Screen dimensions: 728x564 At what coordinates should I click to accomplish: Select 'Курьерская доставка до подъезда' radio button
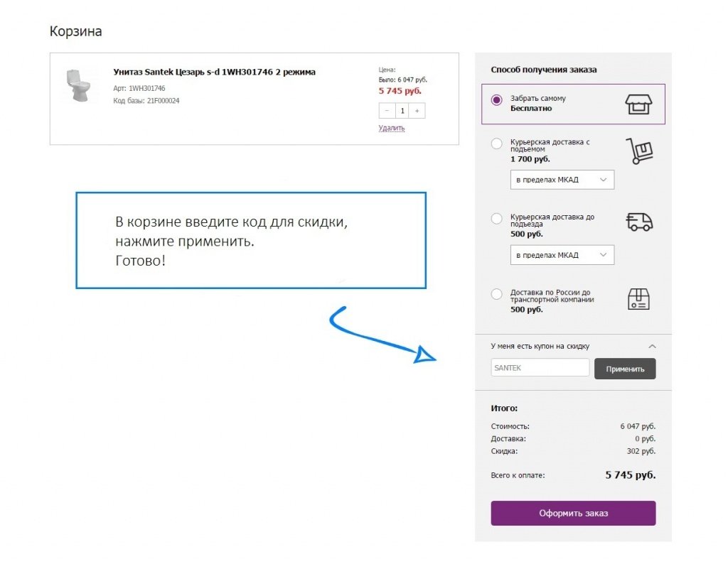click(x=496, y=219)
